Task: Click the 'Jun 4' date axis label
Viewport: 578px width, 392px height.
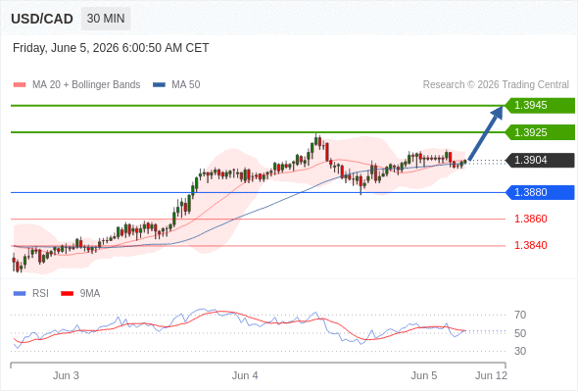Action: pos(245,375)
